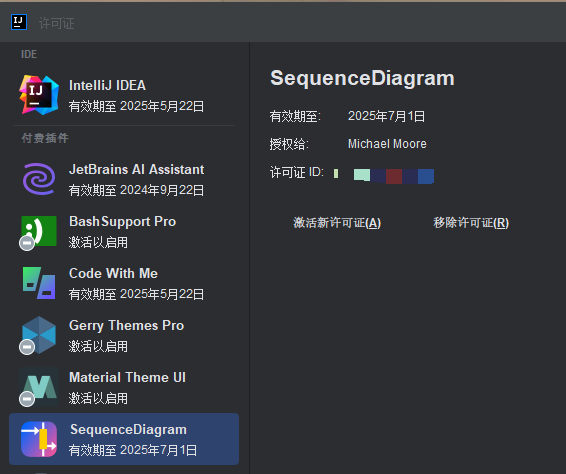
Task: Select Code With Me entry
Action: pyautogui.click(x=124, y=283)
